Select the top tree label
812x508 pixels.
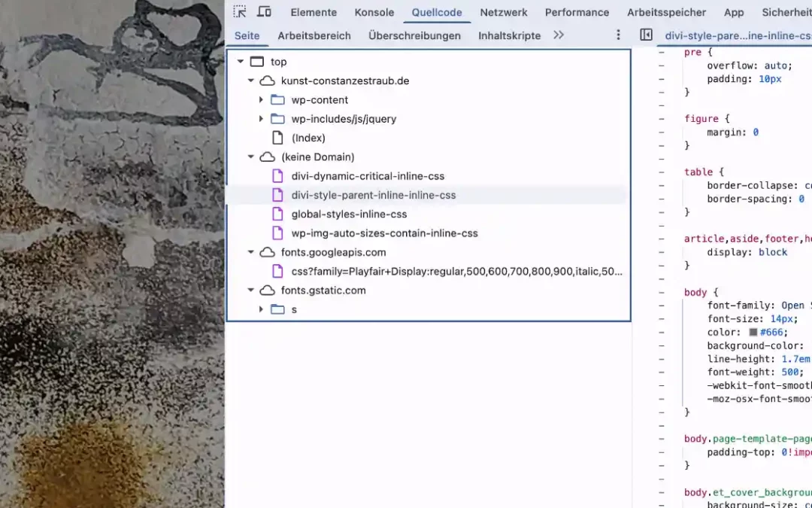click(x=279, y=62)
